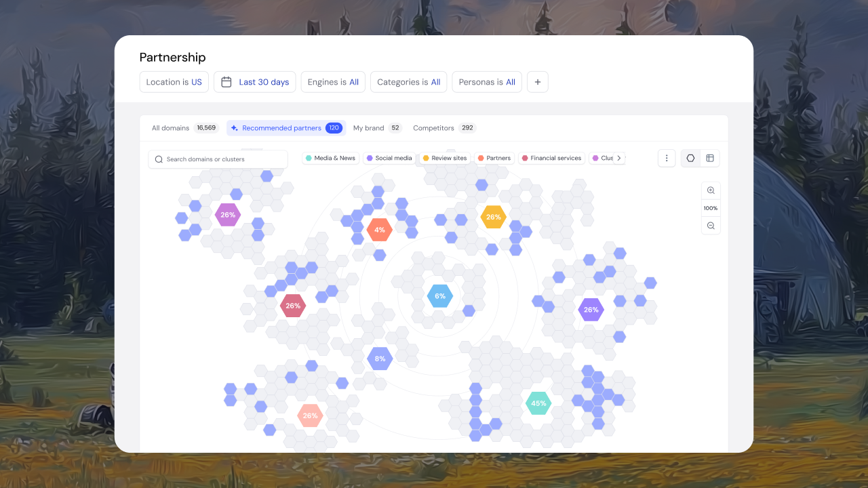Show more legend categories with the chevron arrow
Image resolution: width=868 pixels, height=488 pixels.
pos(618,158)
